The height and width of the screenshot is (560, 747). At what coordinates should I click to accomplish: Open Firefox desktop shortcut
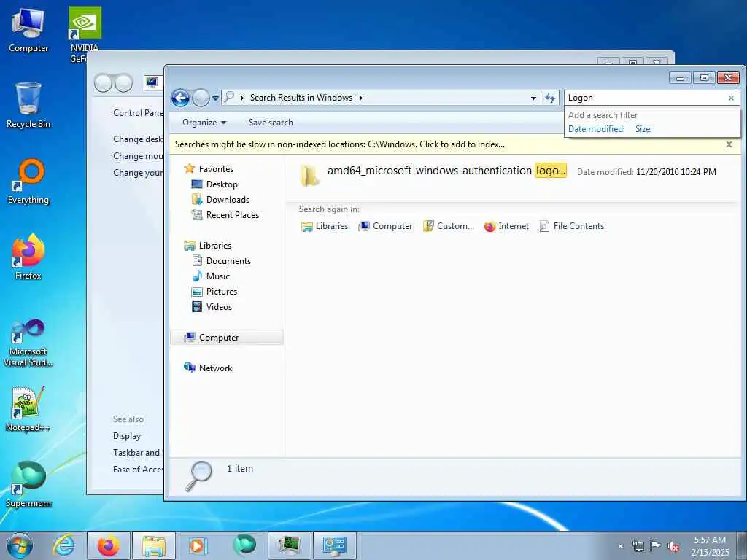[x=28, y=257]
